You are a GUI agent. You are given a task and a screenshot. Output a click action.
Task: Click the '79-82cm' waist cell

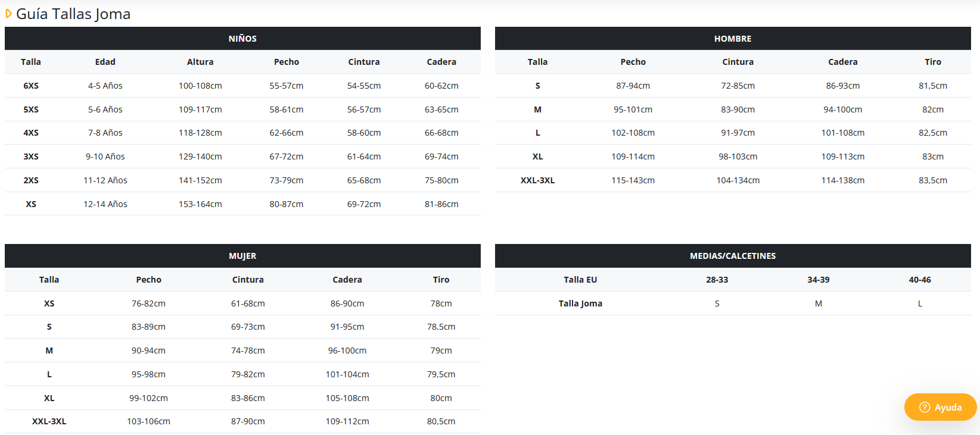click(x=248, y=374)
